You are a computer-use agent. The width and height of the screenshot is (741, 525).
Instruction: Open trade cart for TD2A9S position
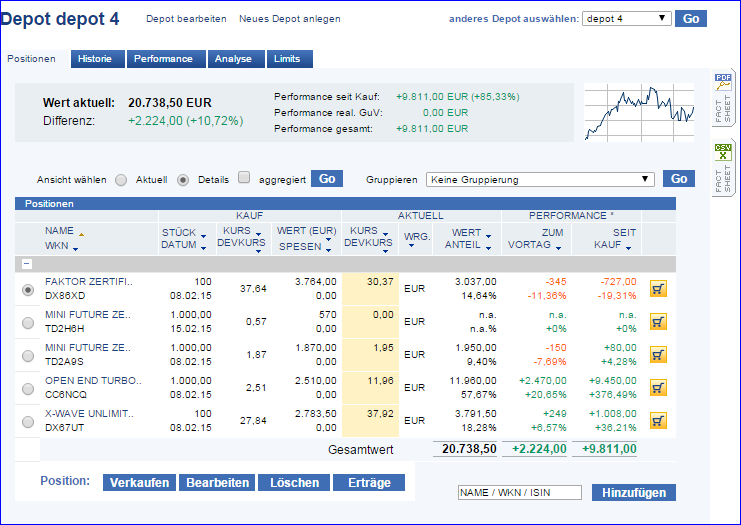658,354
